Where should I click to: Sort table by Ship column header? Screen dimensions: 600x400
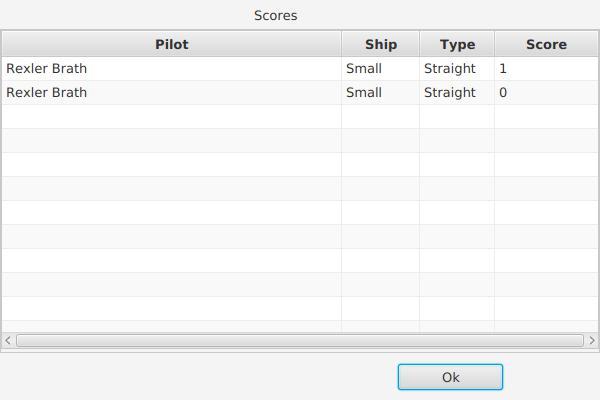tap(380, 44)
